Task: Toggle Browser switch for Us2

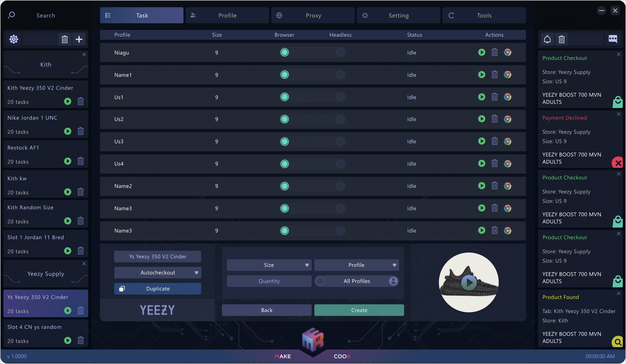Action: pos(284,119)
